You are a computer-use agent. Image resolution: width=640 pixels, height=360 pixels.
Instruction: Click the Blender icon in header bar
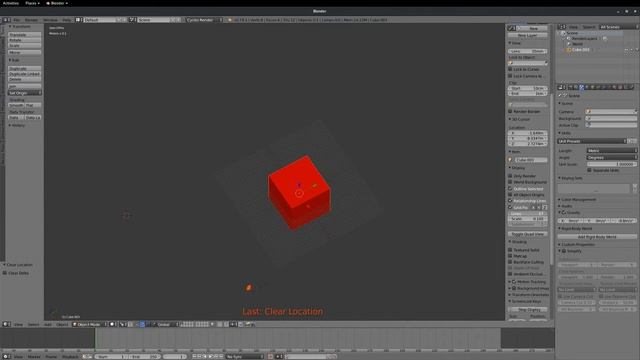[x=230, y=20]
